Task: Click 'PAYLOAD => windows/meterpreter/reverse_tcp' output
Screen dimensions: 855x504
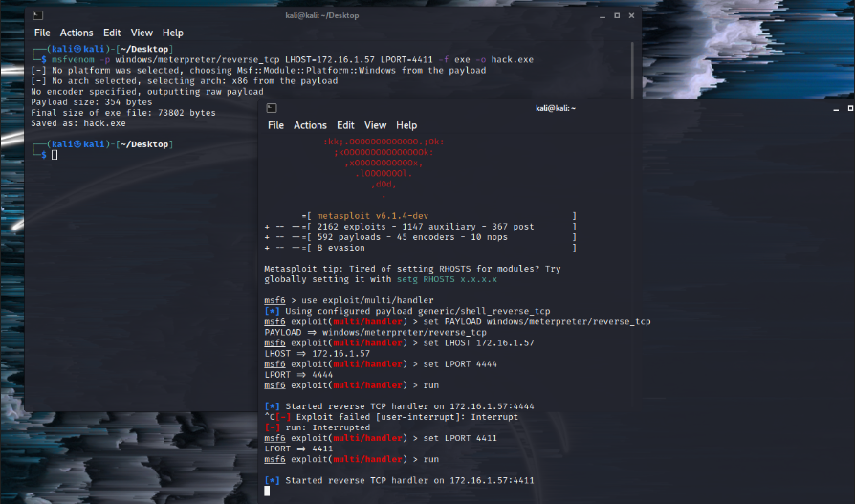Action: point(375,332)
